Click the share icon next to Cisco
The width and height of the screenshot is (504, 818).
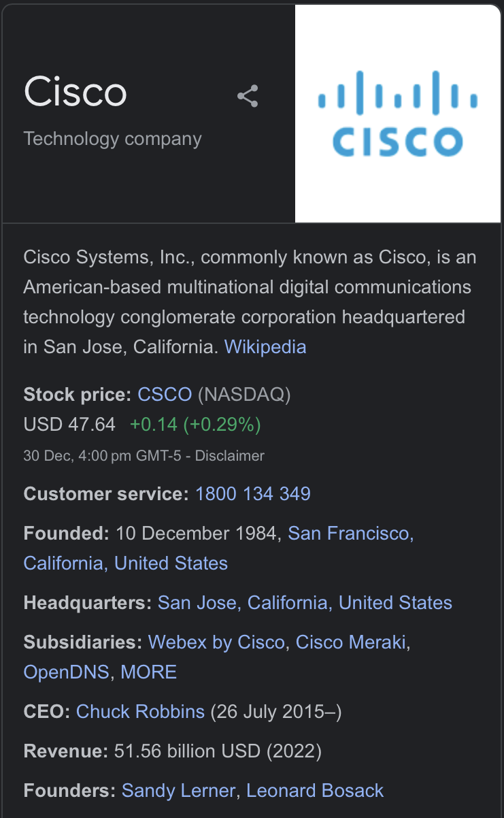pos(248,97)
